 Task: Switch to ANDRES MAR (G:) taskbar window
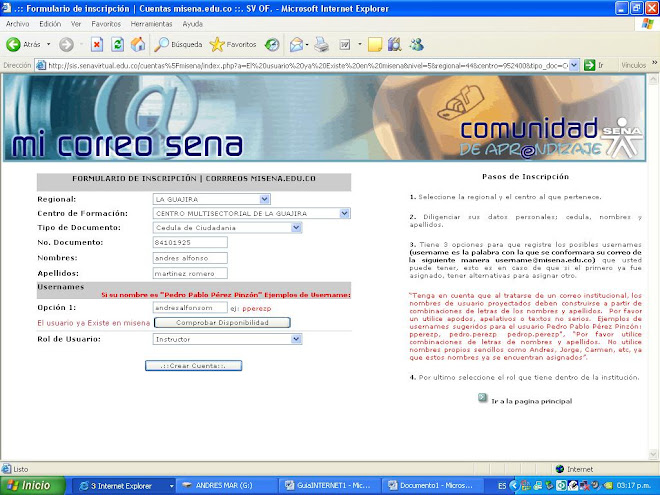pyautogui.click(x=226, y=486)
